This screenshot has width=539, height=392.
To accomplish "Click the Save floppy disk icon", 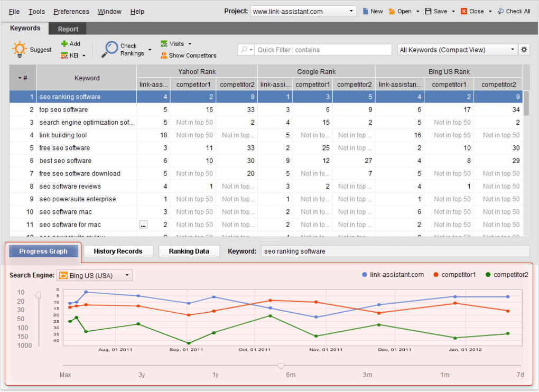I will [428, 11].
